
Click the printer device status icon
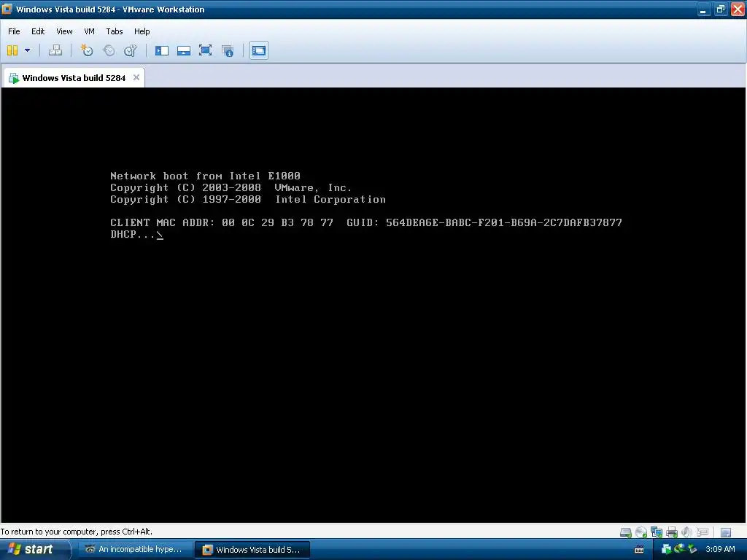672,532
